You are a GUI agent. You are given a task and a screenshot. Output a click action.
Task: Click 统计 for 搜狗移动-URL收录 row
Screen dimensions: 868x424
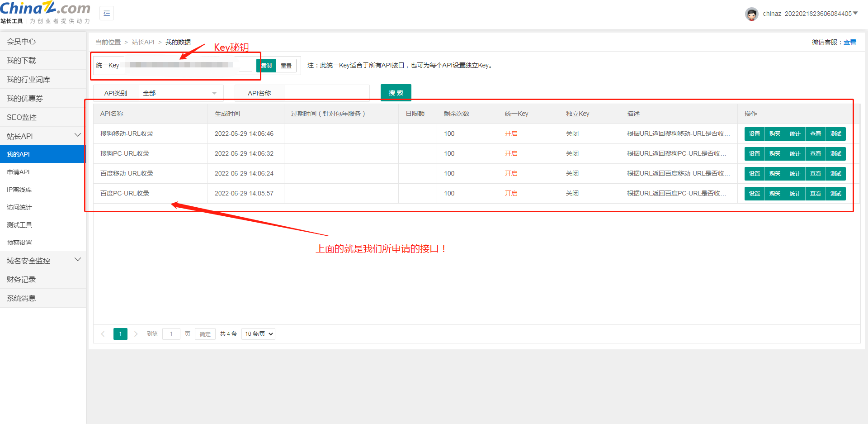(x=795, y=134)
